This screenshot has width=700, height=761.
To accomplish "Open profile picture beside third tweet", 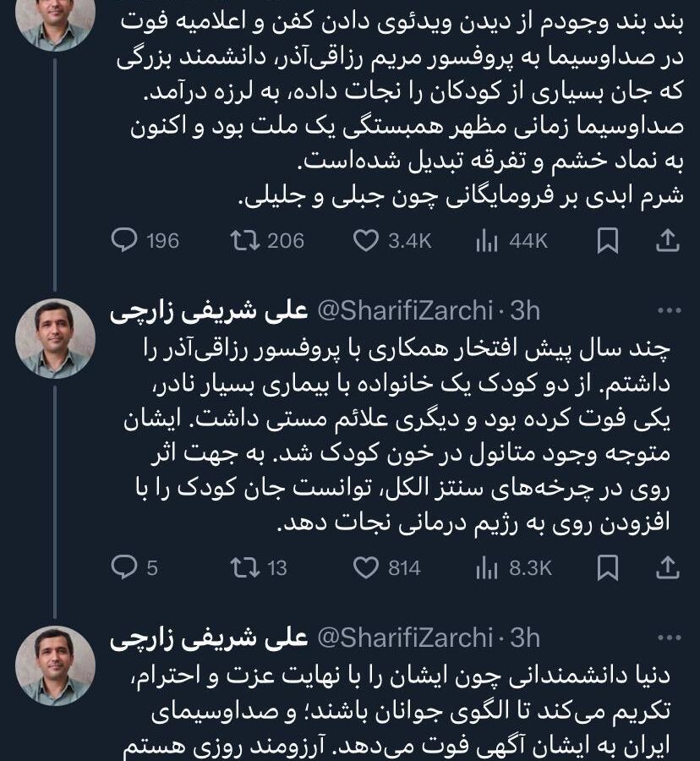I will coord(55,666).
